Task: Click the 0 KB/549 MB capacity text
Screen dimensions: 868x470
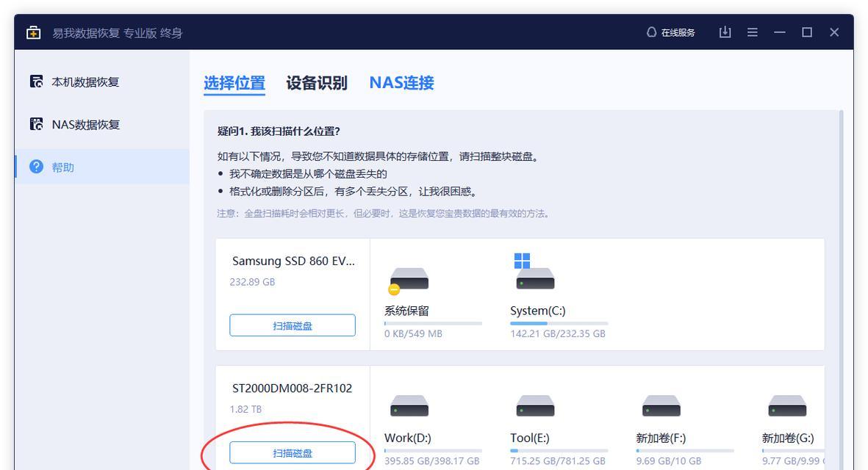Action: pyautogui.click(x=414, y=333)
